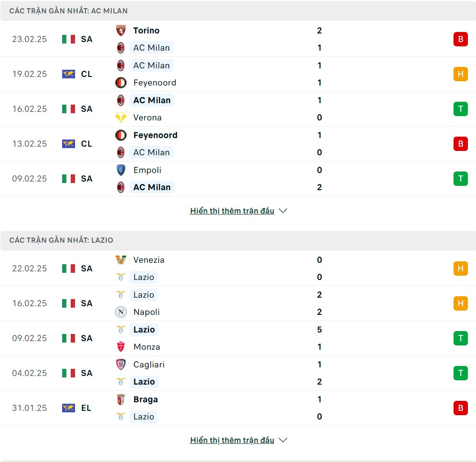Select the Feyenoord team name on 13.02.25
The image size is (476, 462).
[x=155, y=135]
